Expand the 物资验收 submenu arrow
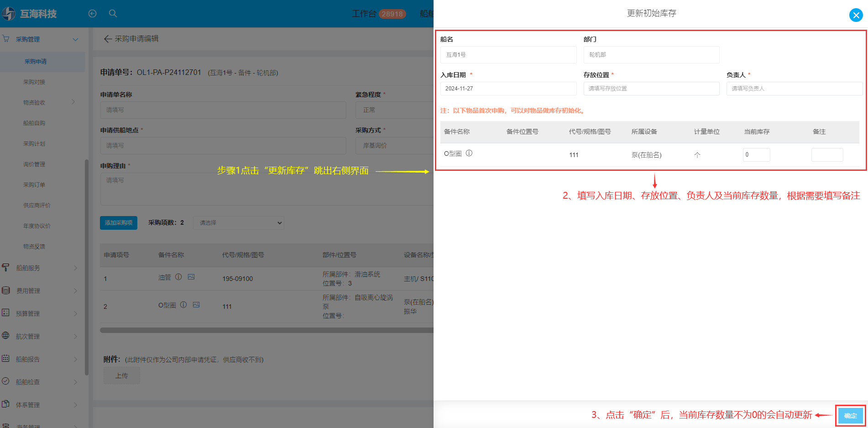 (x=73, y=102)
